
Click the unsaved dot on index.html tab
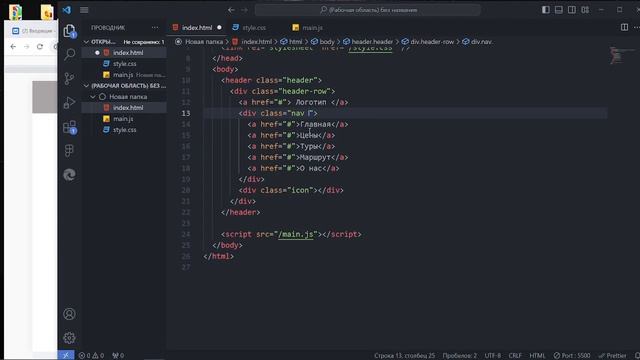[219, 27]
